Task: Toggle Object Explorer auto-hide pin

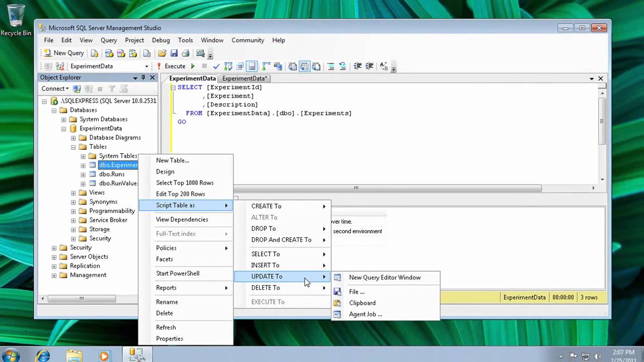Action: 143,77
